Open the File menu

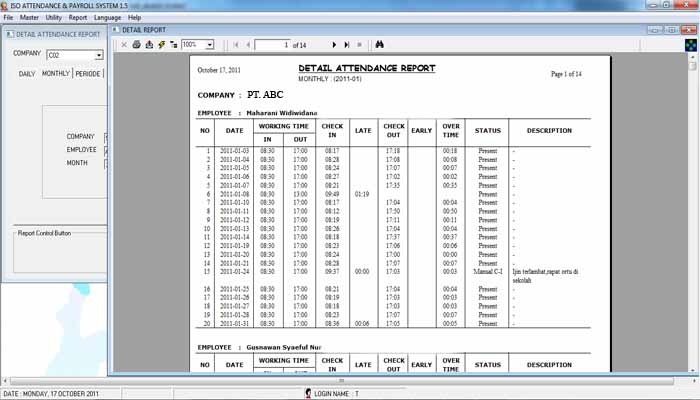[8, 17]
